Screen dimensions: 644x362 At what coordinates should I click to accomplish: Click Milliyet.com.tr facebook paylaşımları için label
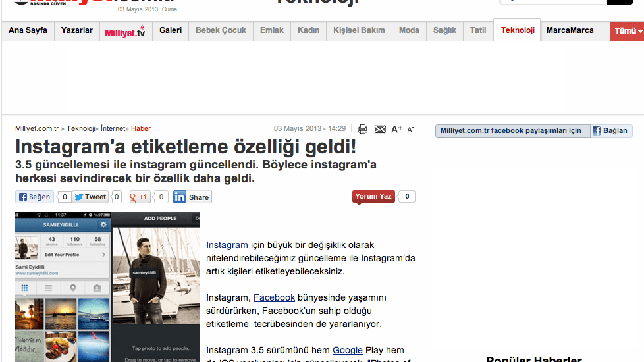point(511,130)
